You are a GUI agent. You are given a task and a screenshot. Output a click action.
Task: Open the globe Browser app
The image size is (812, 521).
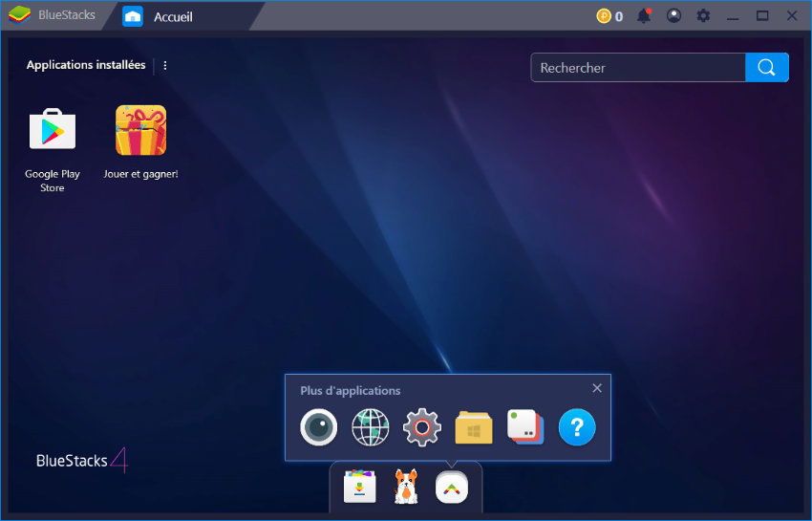[371, 427]
